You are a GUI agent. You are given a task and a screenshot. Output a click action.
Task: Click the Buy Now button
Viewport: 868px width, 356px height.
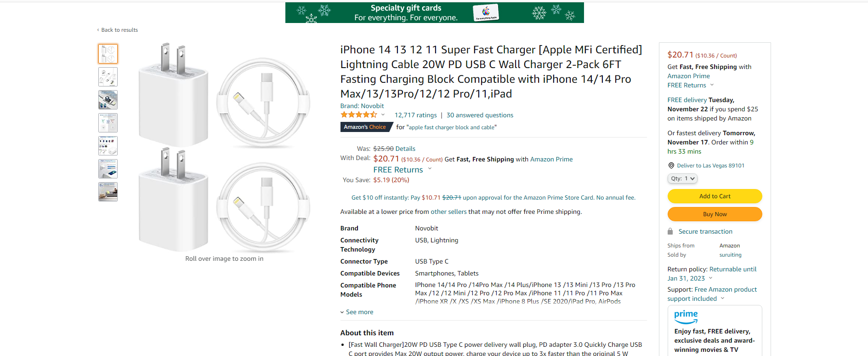pyautogui.click(x=715, y=214)
